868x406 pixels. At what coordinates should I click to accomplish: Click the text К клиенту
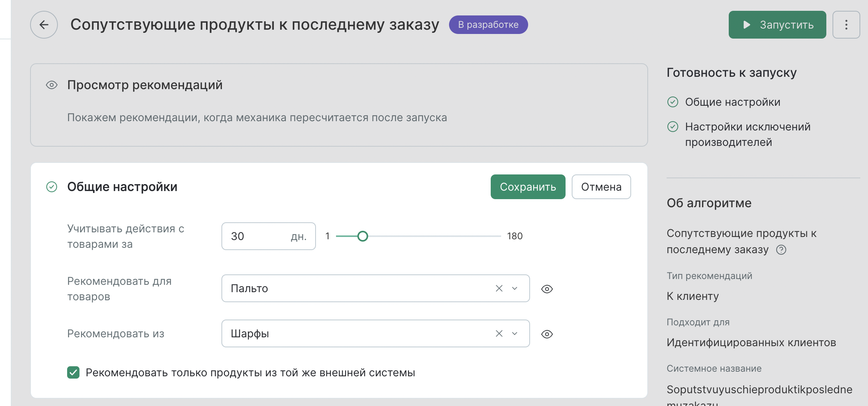tap(692, 296)
